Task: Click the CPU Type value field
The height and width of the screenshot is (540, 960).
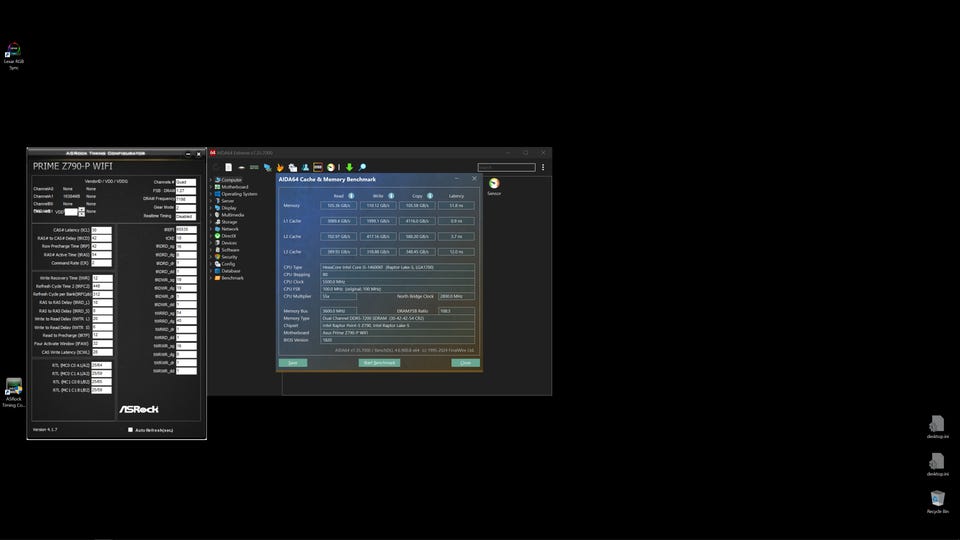Action: pyautogui.click(x=397, y=268)
